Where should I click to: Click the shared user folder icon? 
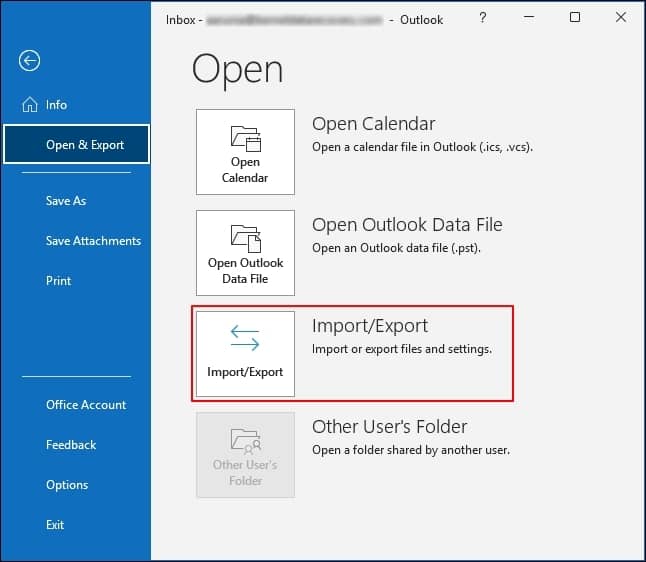point(246,440)
